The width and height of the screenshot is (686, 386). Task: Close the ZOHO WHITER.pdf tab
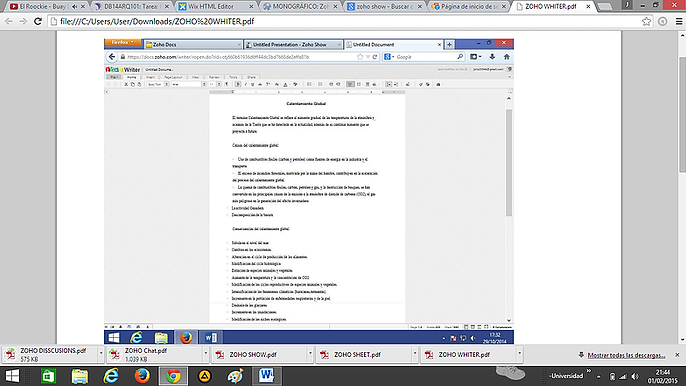588,7
